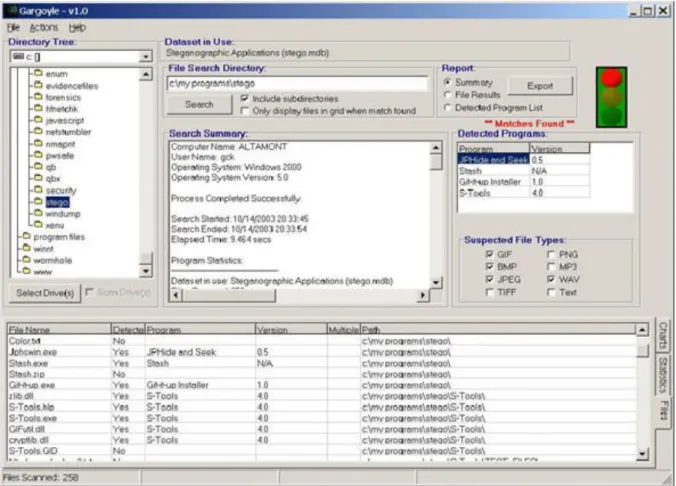
Task: Select the cryptlib.dll file row
Action: point(322,440)
